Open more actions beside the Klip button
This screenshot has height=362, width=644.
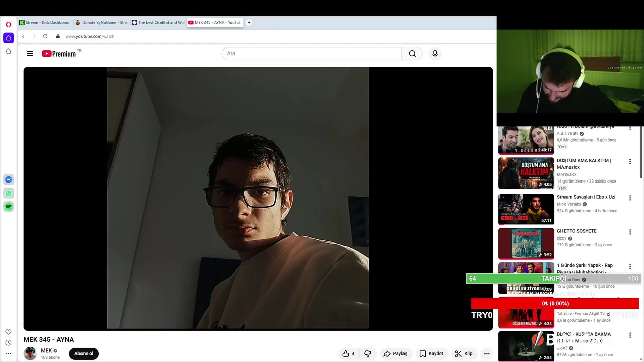coord(487,354)
